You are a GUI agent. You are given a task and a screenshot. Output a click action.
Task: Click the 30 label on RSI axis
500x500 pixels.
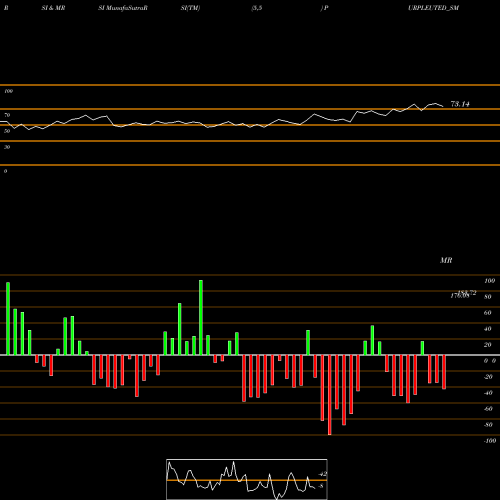[7, 147]
